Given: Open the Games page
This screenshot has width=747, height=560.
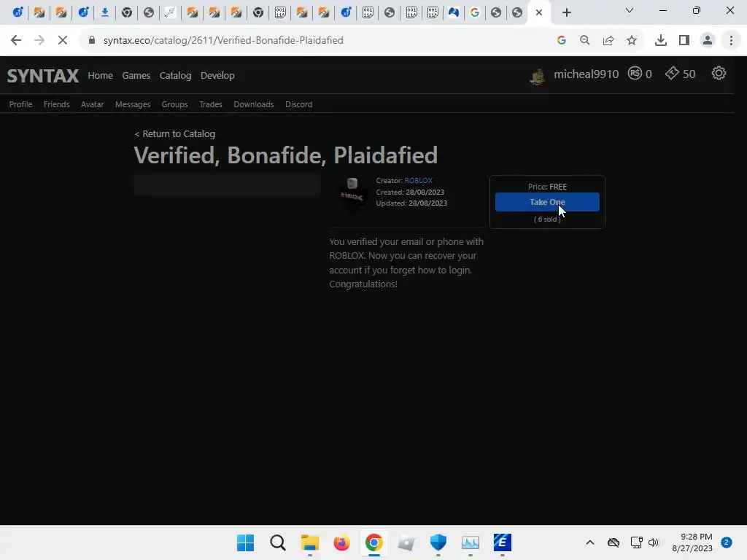Looking at the screenshot, I should tap(136, 76).
